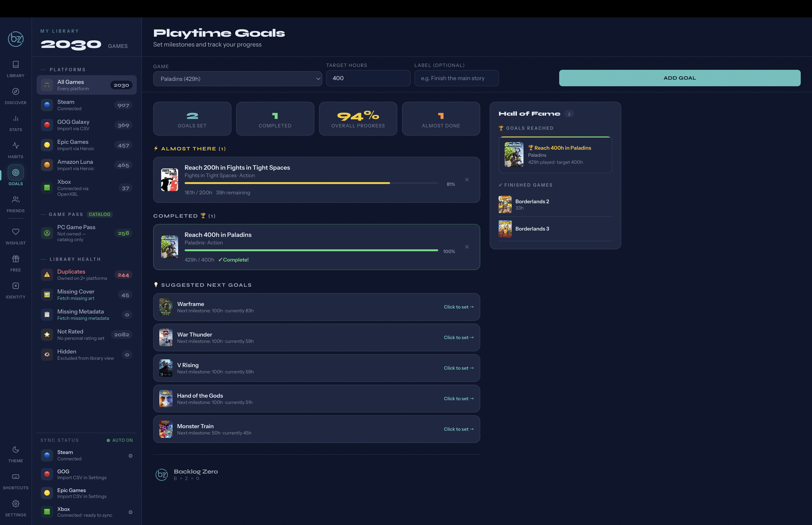
Task: Filter library by Amazon Luna
Action: pos(86,165)
